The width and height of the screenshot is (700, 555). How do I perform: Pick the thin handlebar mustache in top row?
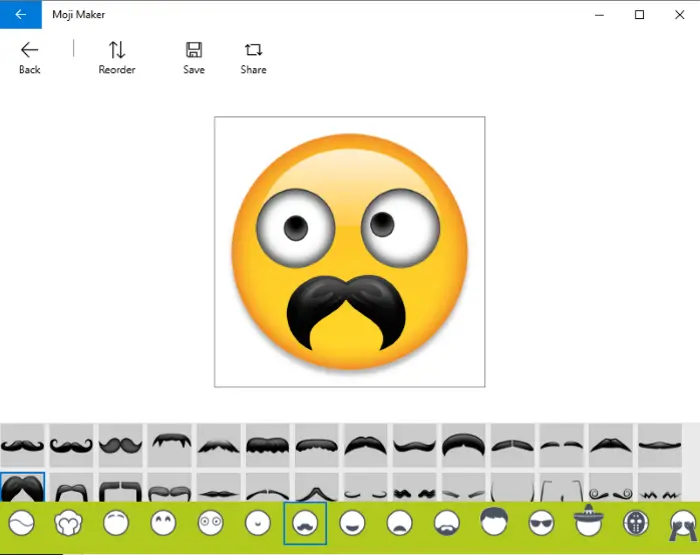tap(22, 445)
